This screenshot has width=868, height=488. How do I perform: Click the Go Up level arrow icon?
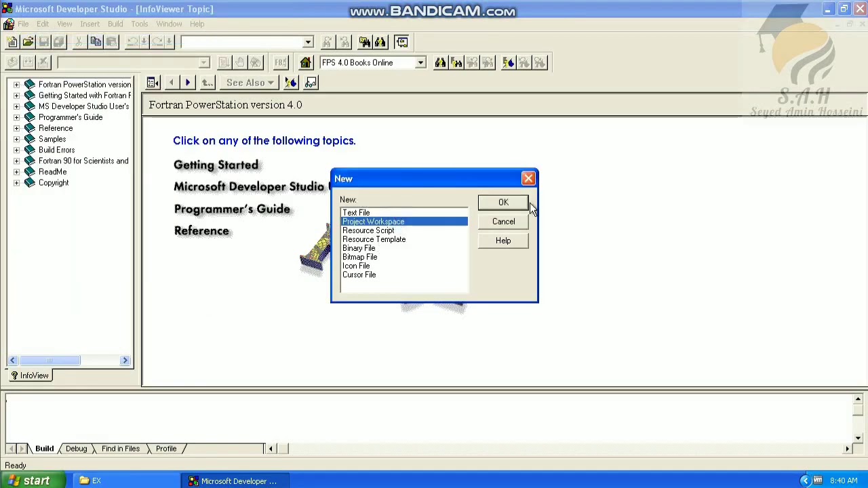(208, 83)
